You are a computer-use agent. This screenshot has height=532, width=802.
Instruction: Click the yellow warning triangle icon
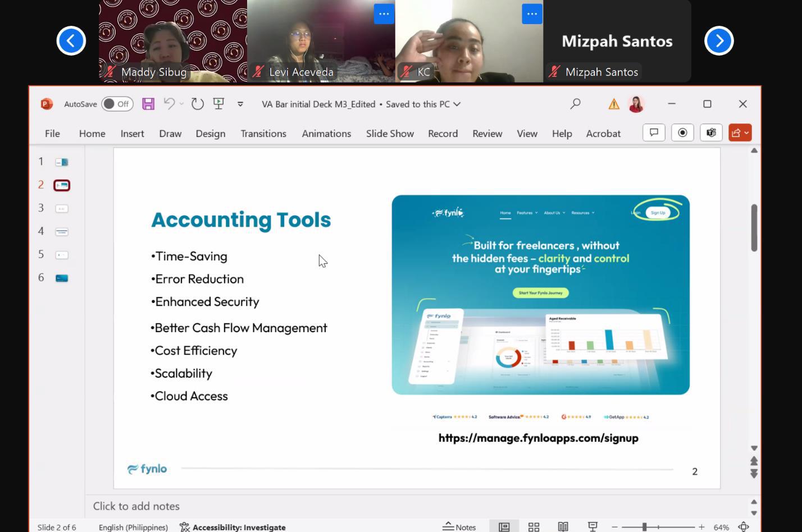pyautogui.click(x=614, y=104)
